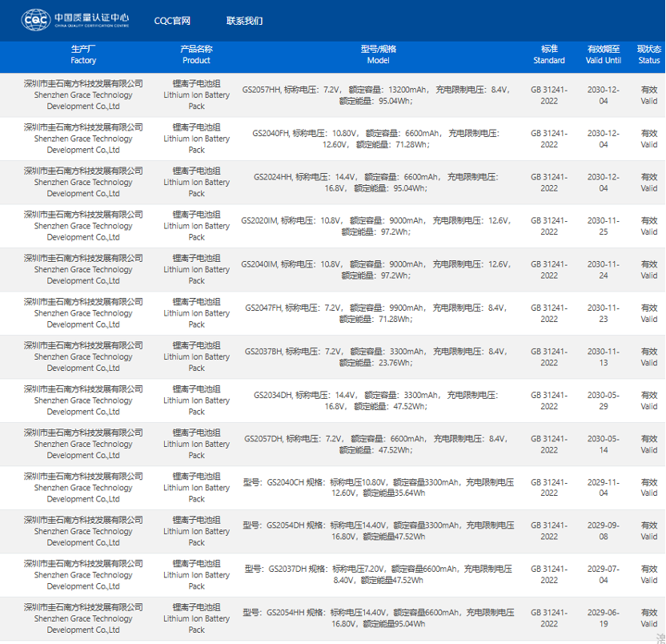Click the valid until date 2030-11-24
The image size is (666, 644).
(x=604, y=270)
